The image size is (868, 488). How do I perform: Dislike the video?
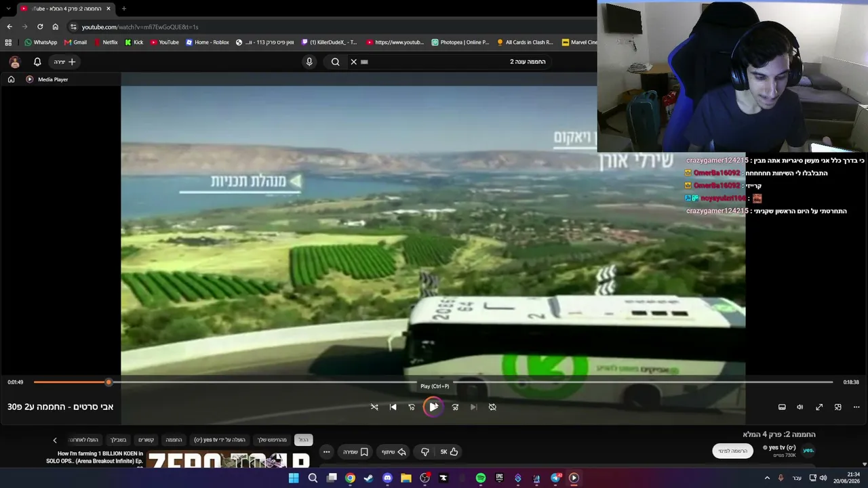(425, 452)
